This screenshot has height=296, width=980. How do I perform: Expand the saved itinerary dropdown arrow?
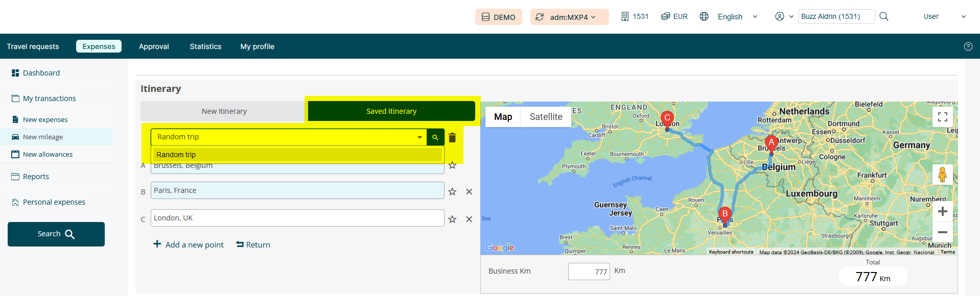tap(419, 137)
